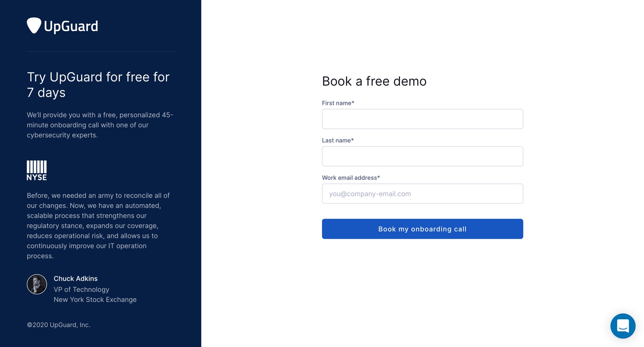Click the name 'Chuck Adkins'
Image resolution: width=644 pixels, height=347 pixels.
tap(75, 278)
